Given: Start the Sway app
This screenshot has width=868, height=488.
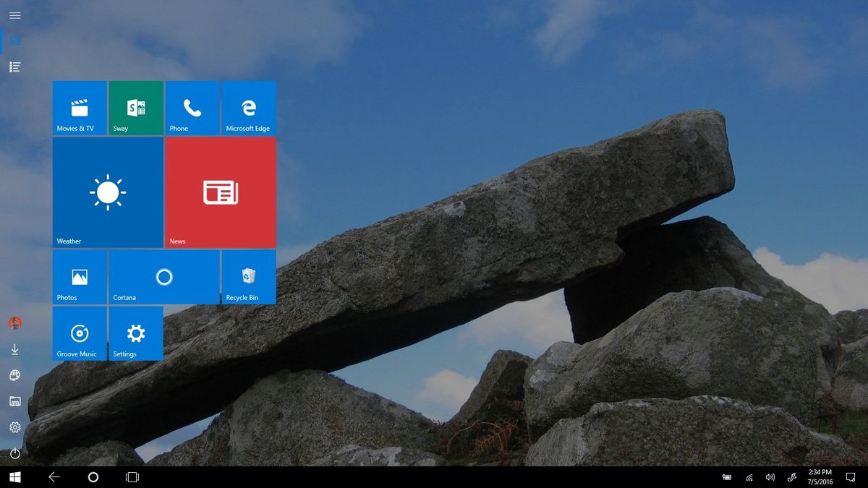Looking at the screenshot, I should coord(136,108).
